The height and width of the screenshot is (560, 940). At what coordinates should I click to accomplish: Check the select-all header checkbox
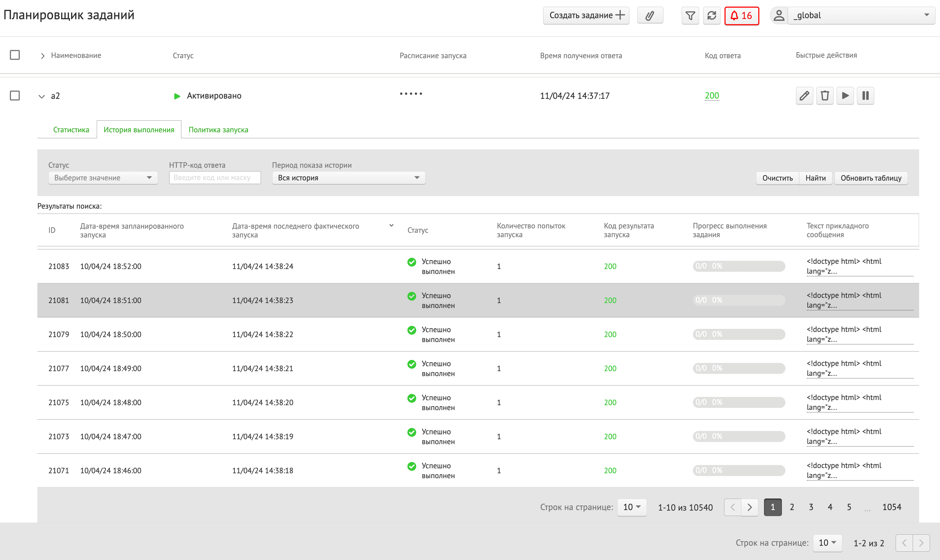pyautogui.click(x=15, y=55)
